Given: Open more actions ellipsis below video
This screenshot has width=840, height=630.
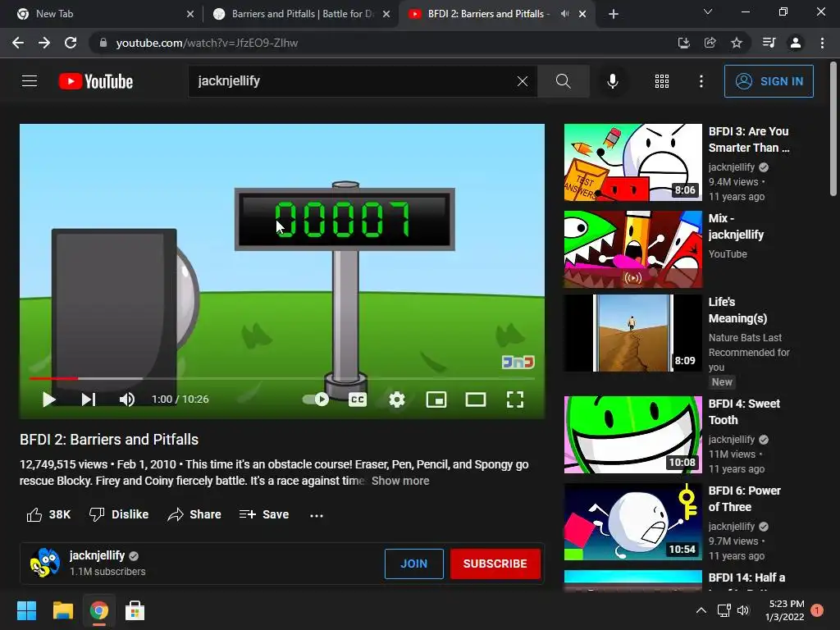Looking at the screenshot, I should 317,515.
